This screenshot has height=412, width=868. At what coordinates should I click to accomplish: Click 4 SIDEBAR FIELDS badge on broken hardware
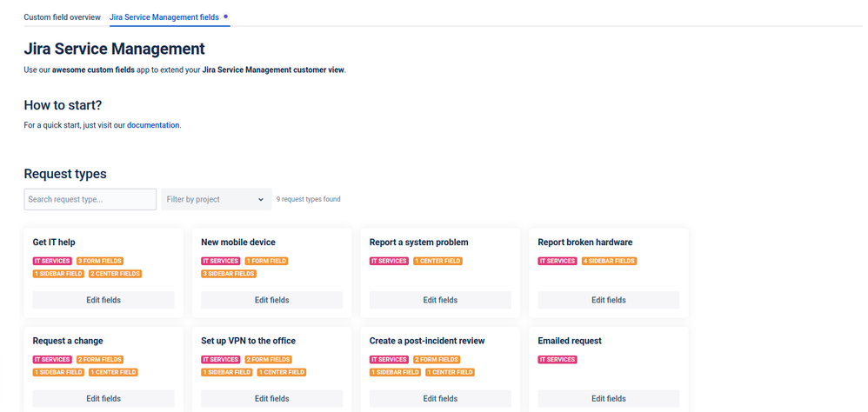(609, 261)
